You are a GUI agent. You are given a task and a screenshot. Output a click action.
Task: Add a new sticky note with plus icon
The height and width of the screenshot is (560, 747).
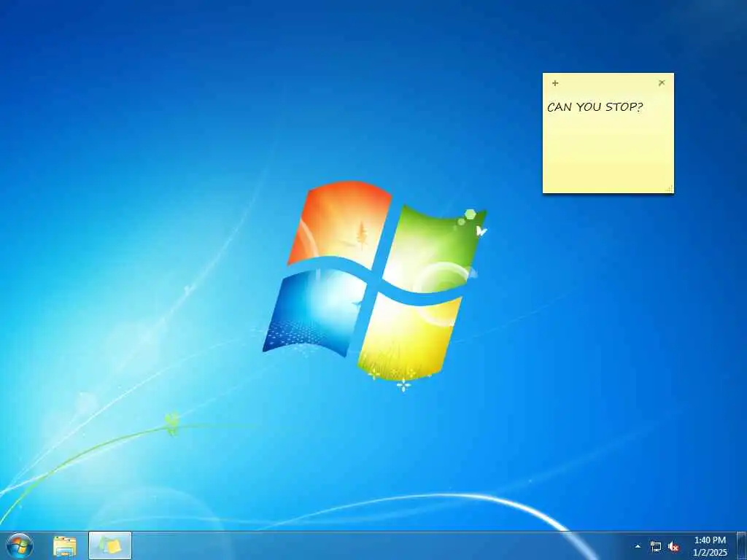[x=555, y=83]
